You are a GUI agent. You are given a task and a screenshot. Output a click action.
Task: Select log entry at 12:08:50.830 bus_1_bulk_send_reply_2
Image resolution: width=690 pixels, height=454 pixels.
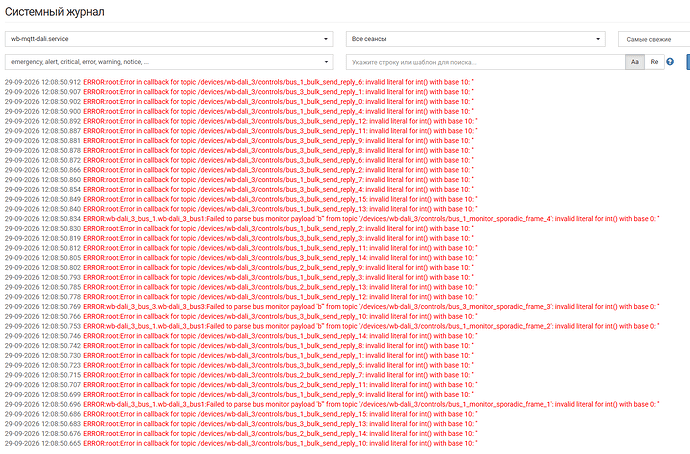coord(239,228)
